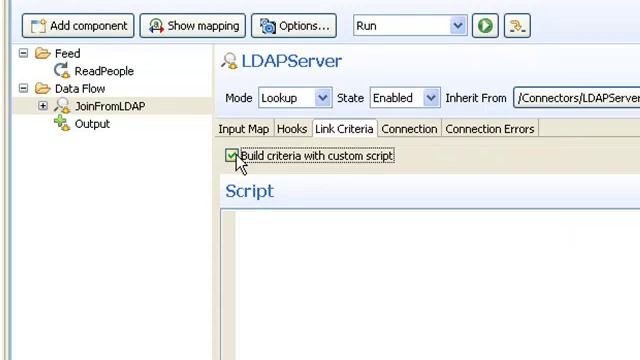
Task: Click the LDAPServer title text
Action: pos(292,61)
